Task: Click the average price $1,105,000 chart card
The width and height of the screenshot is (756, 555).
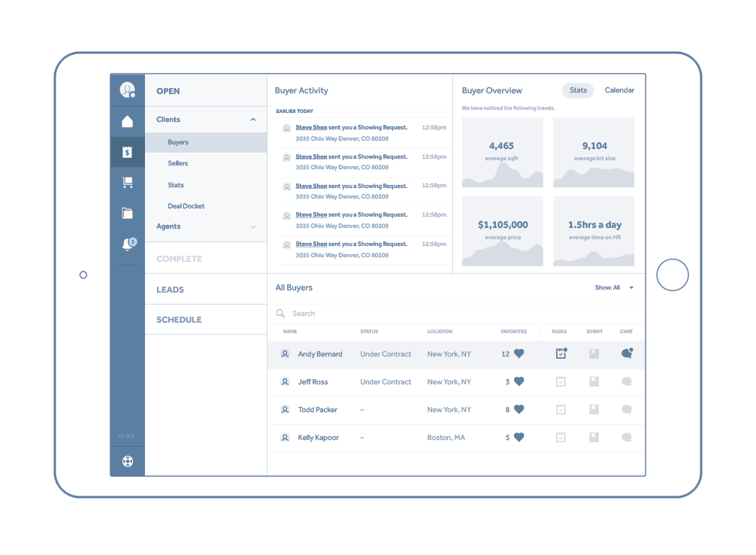Action: point(503,231)
